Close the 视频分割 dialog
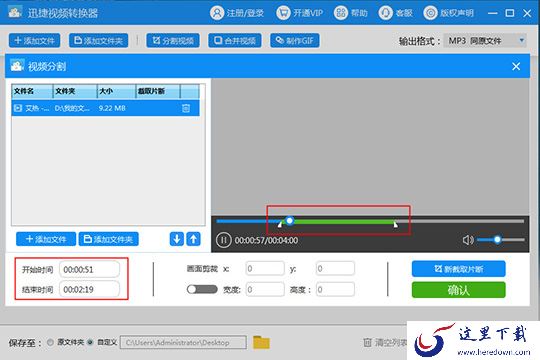 [516, 66]
